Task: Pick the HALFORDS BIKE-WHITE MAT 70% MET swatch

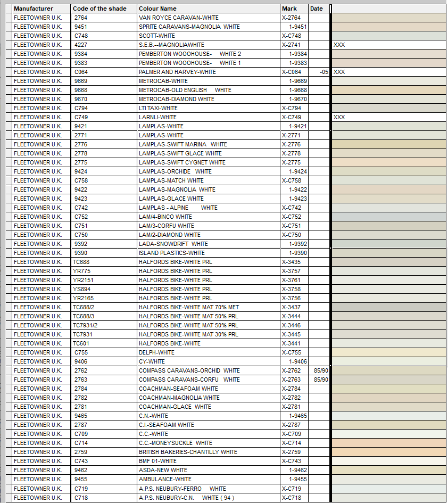Action: pyautogui.click(x=389, y=307)
